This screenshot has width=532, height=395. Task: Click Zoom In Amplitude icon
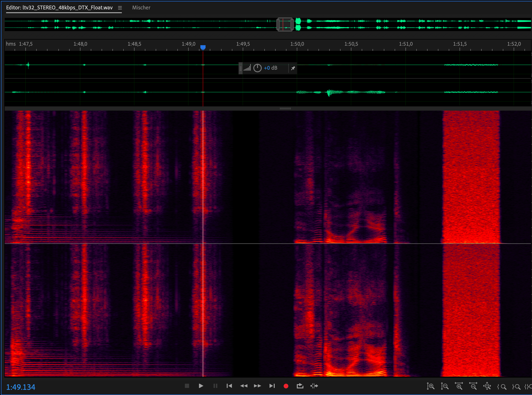tap(430, 386)
